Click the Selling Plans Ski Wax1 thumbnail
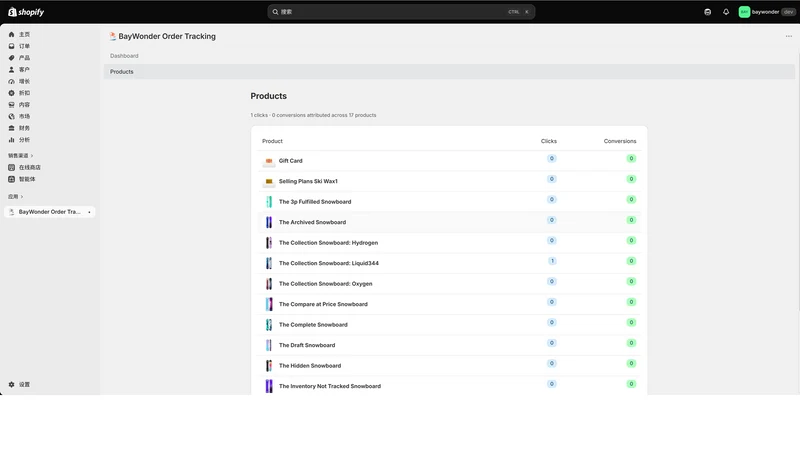The width and height of the screenshot is (800, 450). pyautogui.click(x=269, y=181)
